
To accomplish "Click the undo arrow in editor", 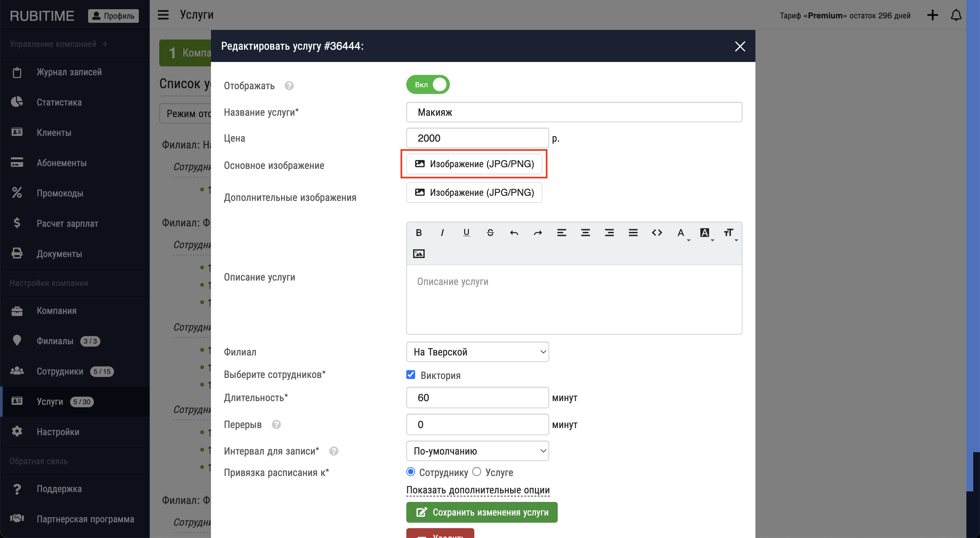I will (x=514, y=233).
